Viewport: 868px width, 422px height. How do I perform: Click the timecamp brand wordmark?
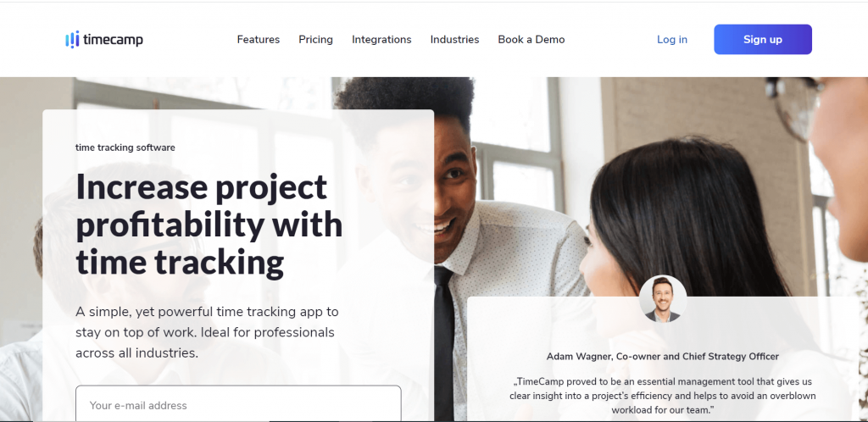coord(113,40)
